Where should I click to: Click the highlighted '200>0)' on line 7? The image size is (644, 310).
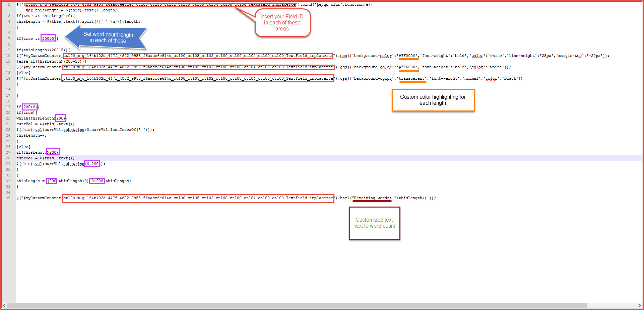[48, 38]
